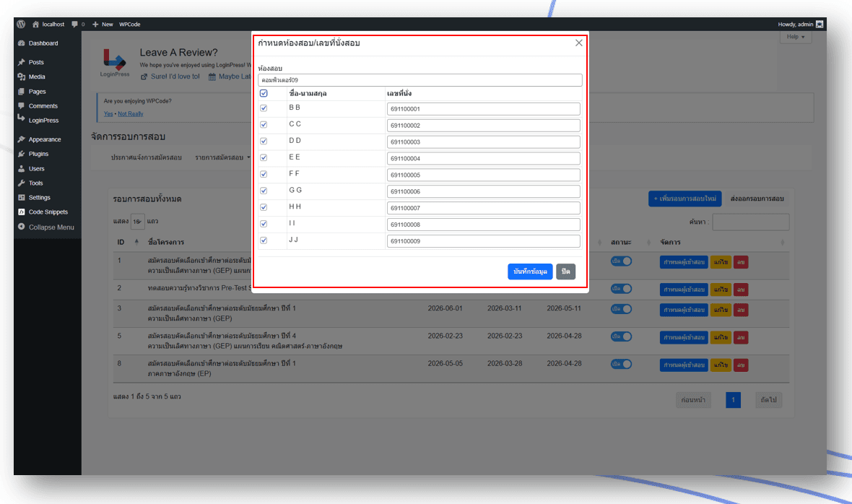Click the seat number field showing 691100001
Viewport: 852px width, 504px height.
(484, 108)
